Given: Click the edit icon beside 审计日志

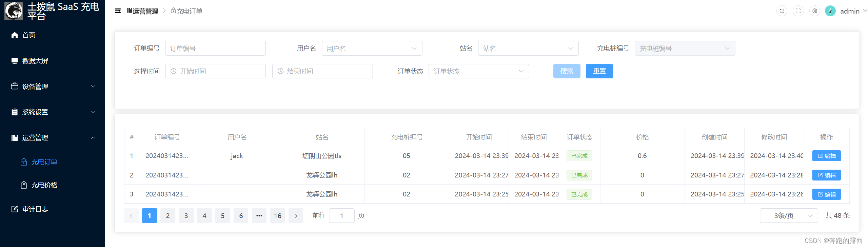Looking at the screenshot, I should [15, 209].
